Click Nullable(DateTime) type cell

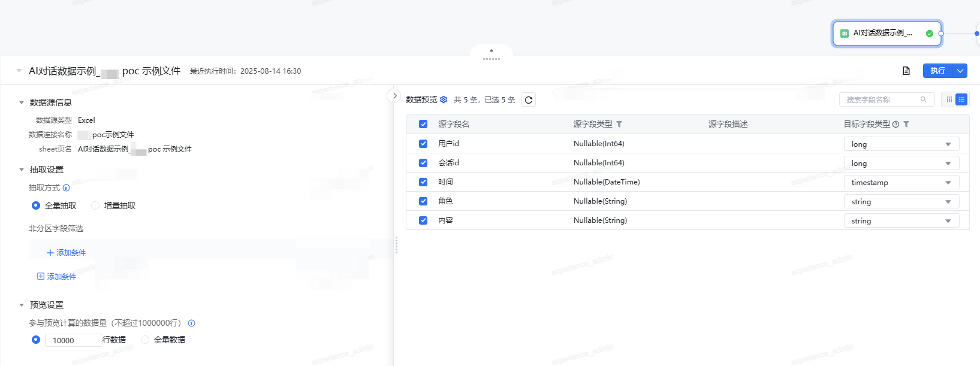607,182
